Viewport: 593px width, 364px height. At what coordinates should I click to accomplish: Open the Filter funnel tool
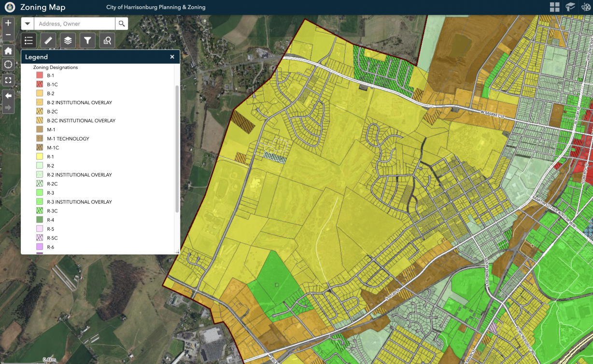point(87,41)
